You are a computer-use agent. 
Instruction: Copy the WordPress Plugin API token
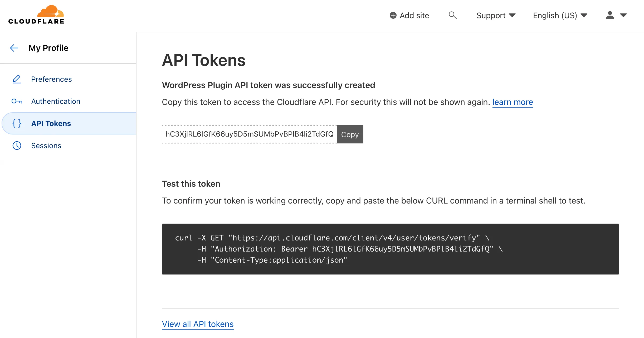point(350,134)
